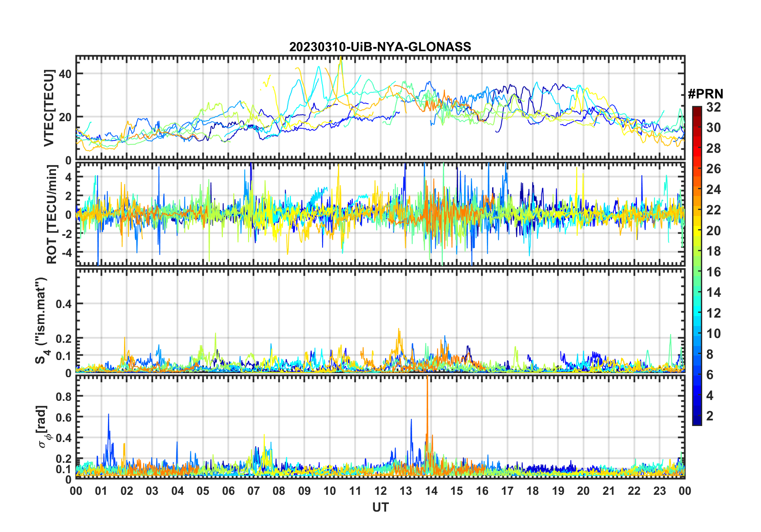Click x-axis hour label 02
The width and height of the screenshot is (761, 532).
click(x=127, y=490)
